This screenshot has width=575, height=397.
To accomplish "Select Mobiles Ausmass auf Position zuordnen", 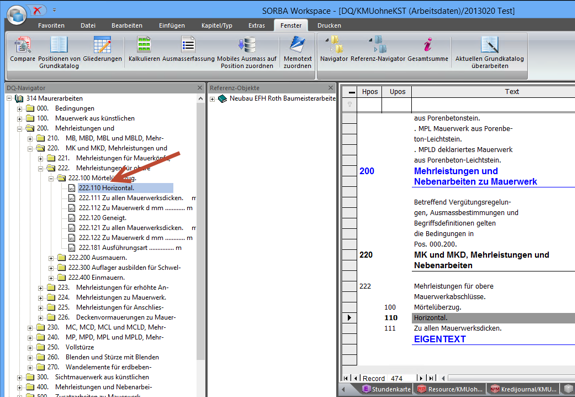I will coord(247,52).
